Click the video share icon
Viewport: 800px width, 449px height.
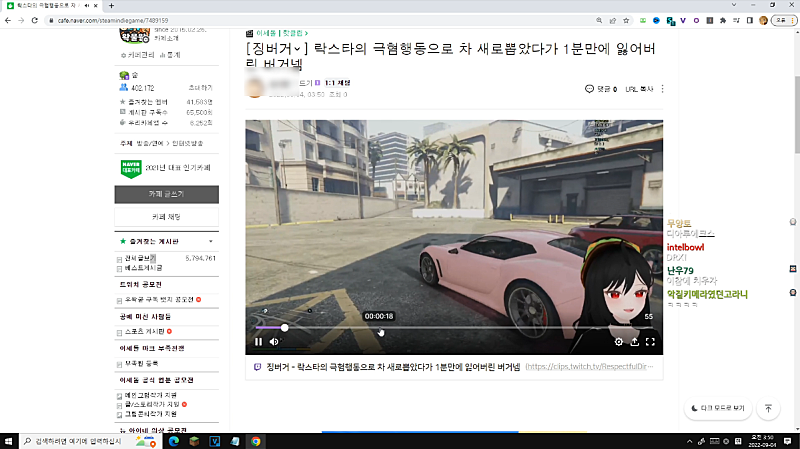(x=634, y=342)
